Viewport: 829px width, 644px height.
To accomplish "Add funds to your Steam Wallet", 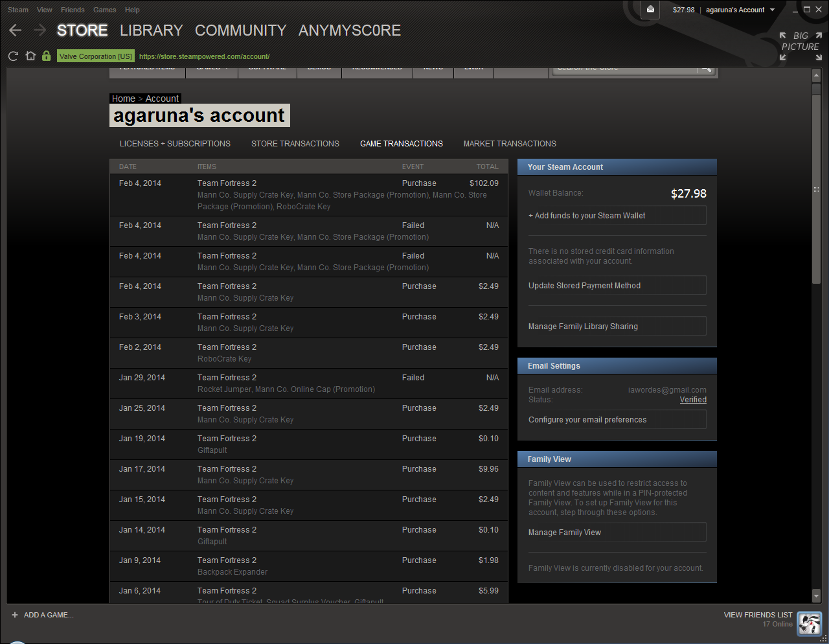I will (617, 216).
